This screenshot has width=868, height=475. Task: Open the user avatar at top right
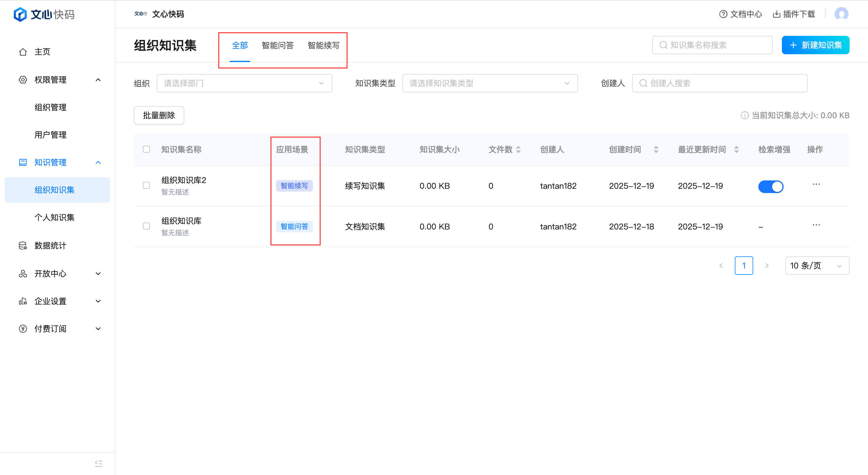841,14
